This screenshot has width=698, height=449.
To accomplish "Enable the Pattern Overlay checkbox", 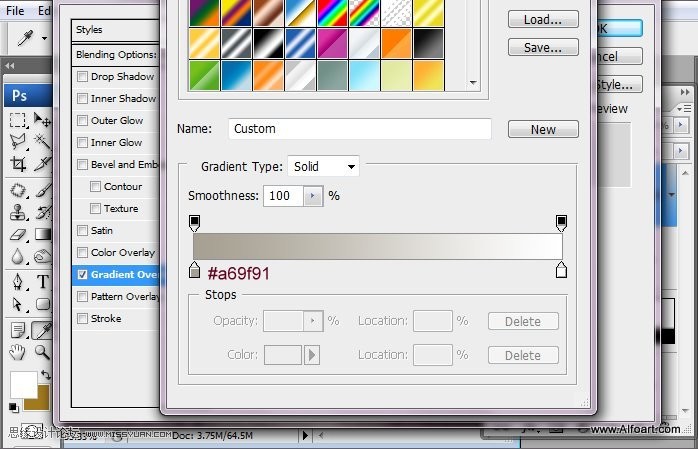I will point(82,296).
